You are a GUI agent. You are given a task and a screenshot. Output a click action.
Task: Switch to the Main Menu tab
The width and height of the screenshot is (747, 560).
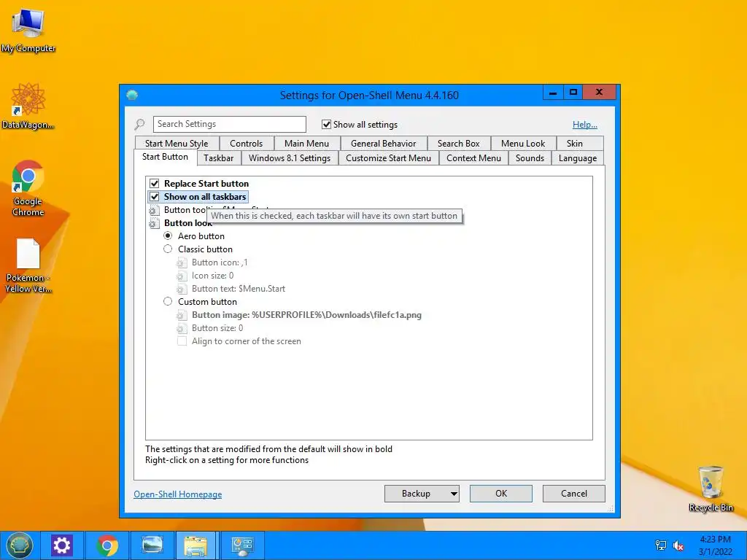[306, 144]
